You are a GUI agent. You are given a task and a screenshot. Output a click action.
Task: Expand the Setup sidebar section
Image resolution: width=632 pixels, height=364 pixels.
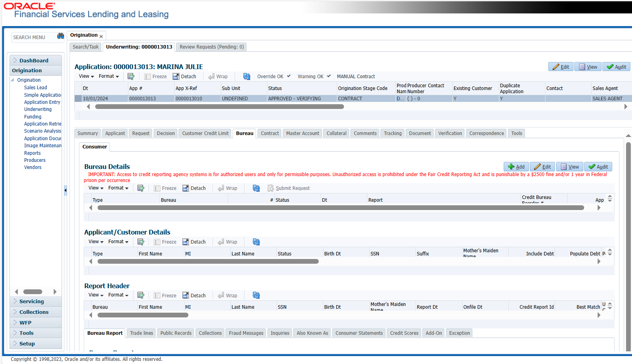point(36,343)
